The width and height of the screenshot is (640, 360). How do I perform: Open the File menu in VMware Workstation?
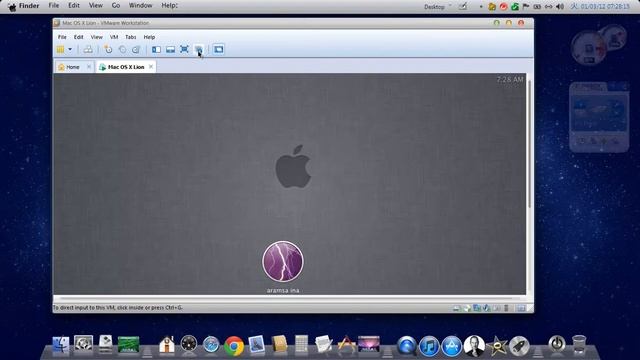(62, 37)
